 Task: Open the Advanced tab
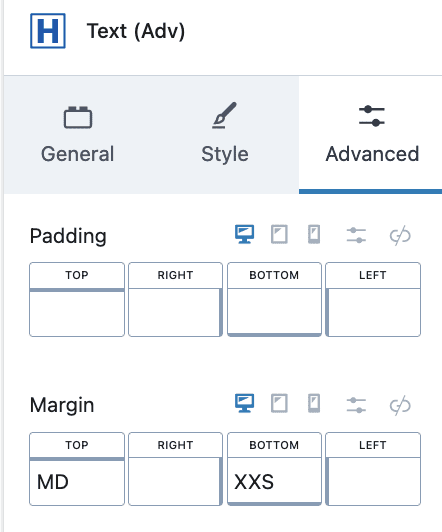coord(372,135)
